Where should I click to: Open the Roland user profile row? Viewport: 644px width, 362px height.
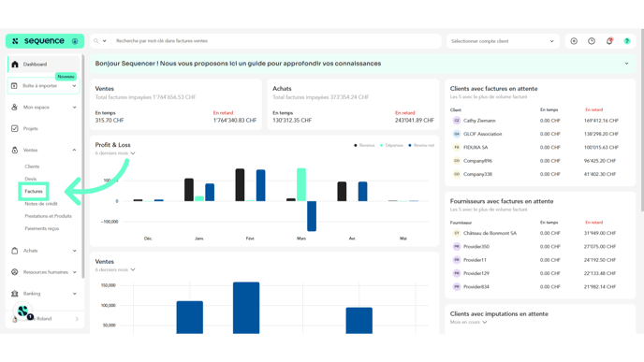(44, 319)
